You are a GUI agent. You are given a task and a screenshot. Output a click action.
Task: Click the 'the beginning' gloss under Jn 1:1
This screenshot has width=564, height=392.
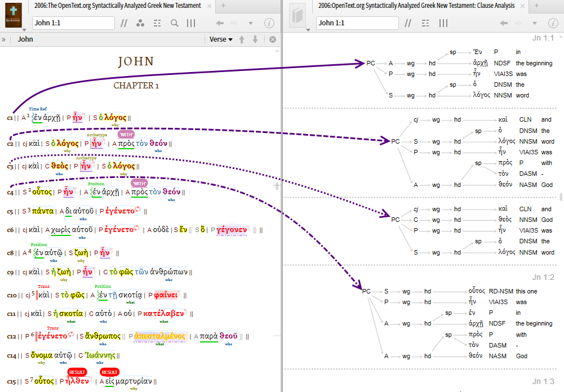point(534,63)
